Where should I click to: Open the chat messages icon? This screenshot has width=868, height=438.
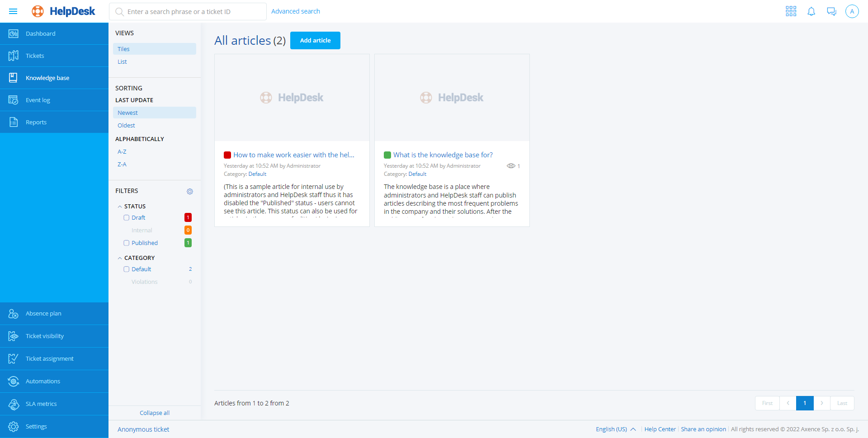831,11
